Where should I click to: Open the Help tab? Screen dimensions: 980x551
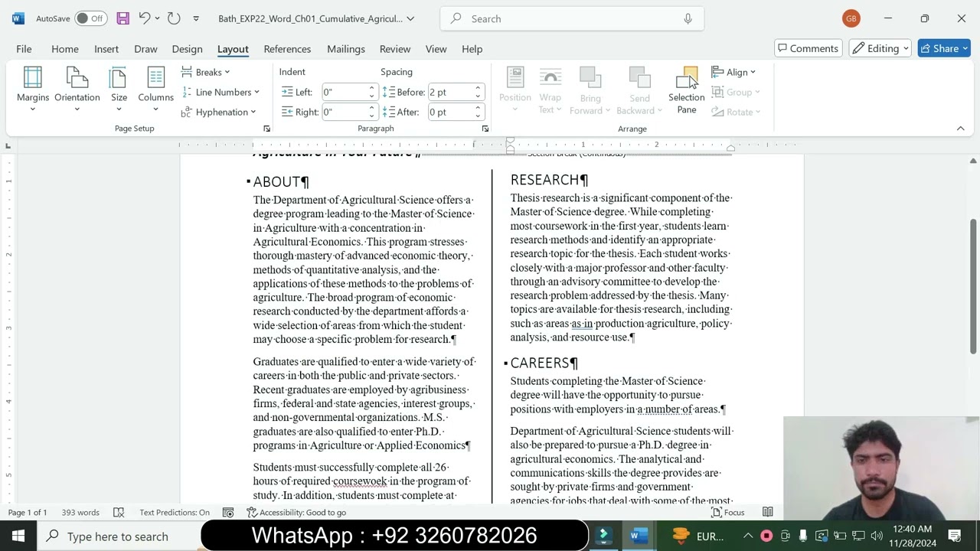tap(472, 49)
